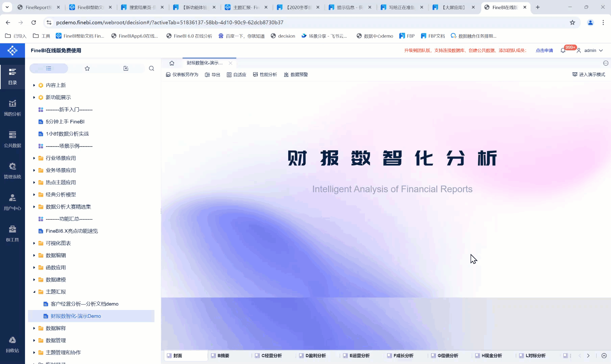Select 财报数智化-演示Demo in tree
Image resolution: width=611 pixels, height=364 pixels.
(x=91, y=316)
